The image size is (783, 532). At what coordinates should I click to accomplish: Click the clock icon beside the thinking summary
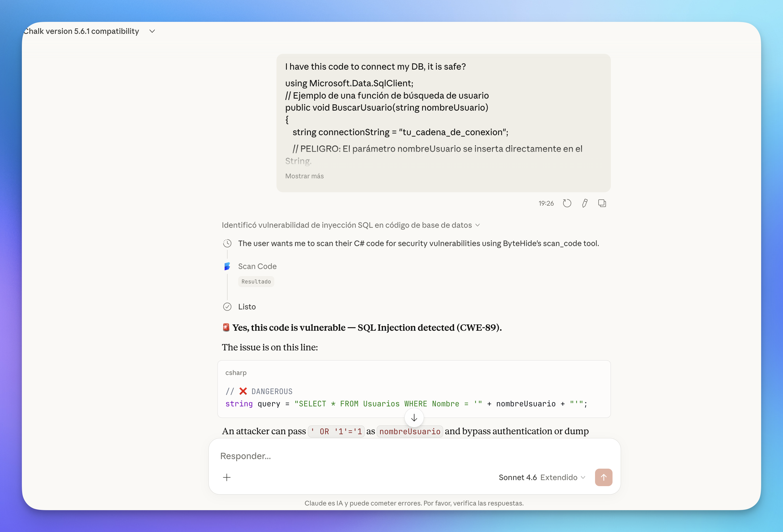pos(227,243)
